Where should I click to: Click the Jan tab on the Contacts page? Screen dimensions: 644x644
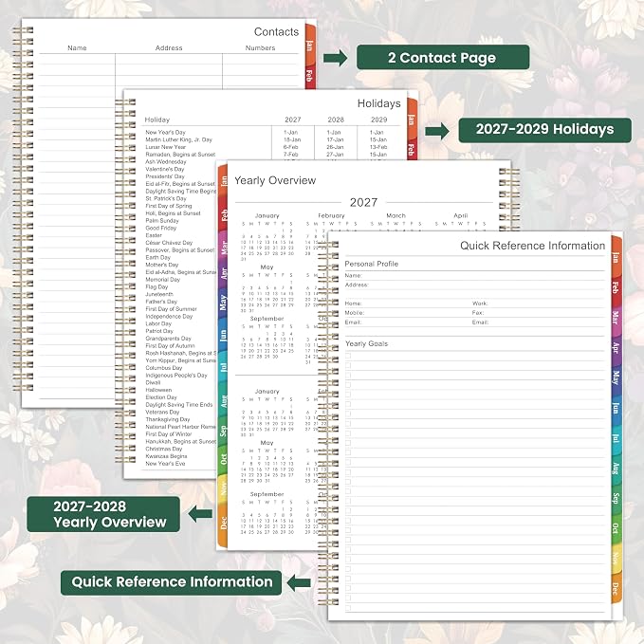click(x=310, y=46)
